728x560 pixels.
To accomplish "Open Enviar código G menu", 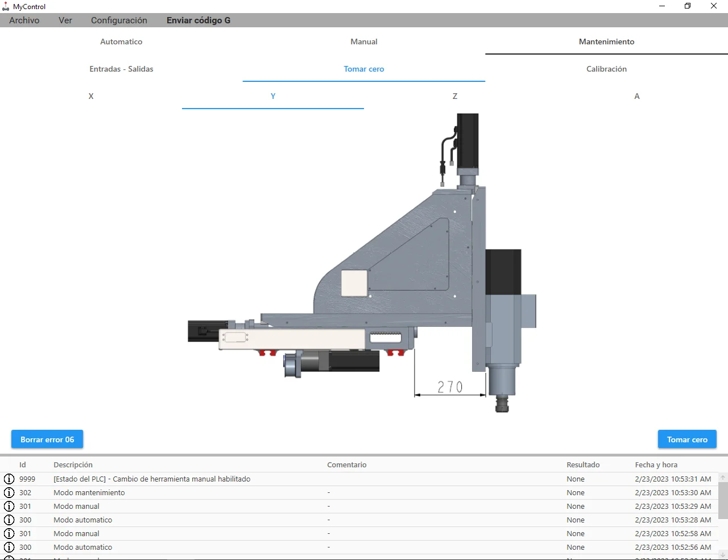I will pos(198,20).
